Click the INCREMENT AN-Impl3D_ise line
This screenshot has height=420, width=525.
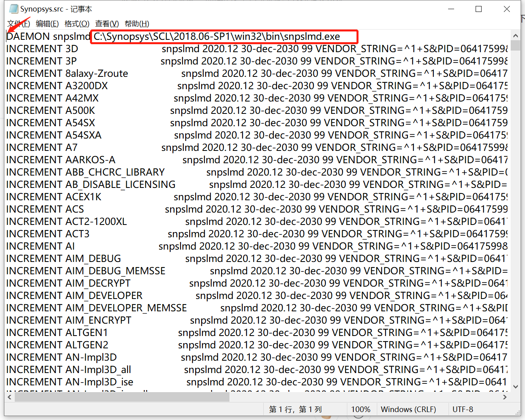click(257, 382)
